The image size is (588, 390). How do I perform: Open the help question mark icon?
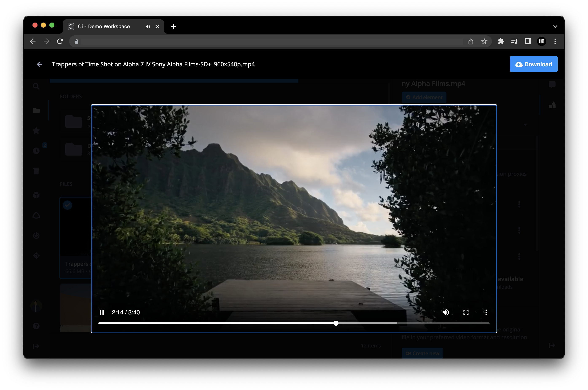[36, 326]
